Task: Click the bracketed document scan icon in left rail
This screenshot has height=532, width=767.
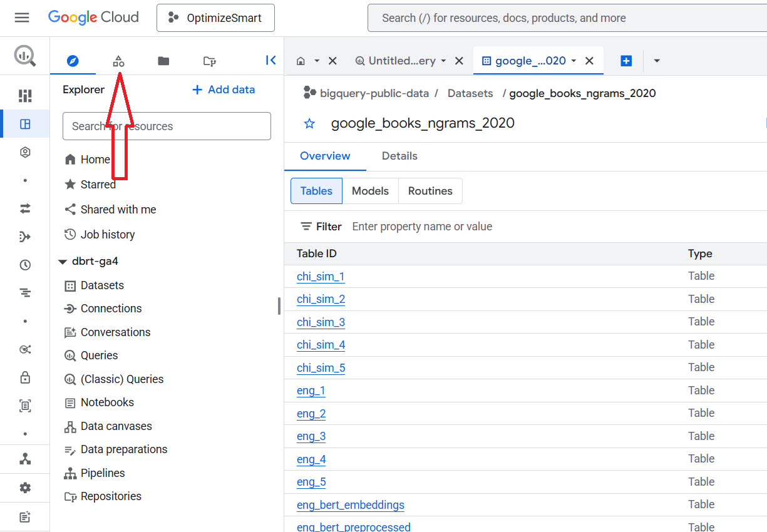Action: click(25, 406)
